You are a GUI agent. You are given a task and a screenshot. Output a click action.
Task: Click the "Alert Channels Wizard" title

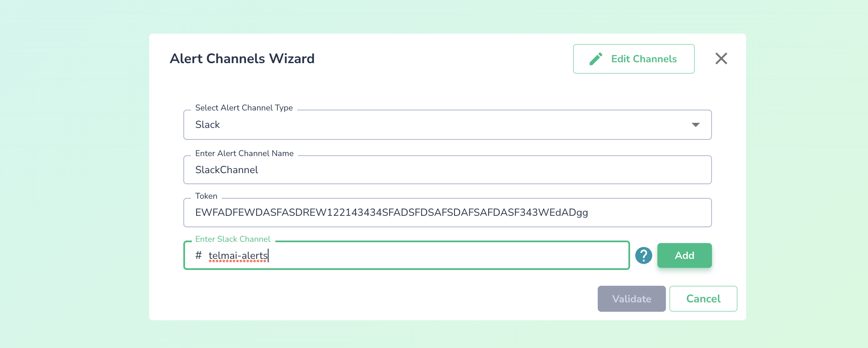(242, 58)
